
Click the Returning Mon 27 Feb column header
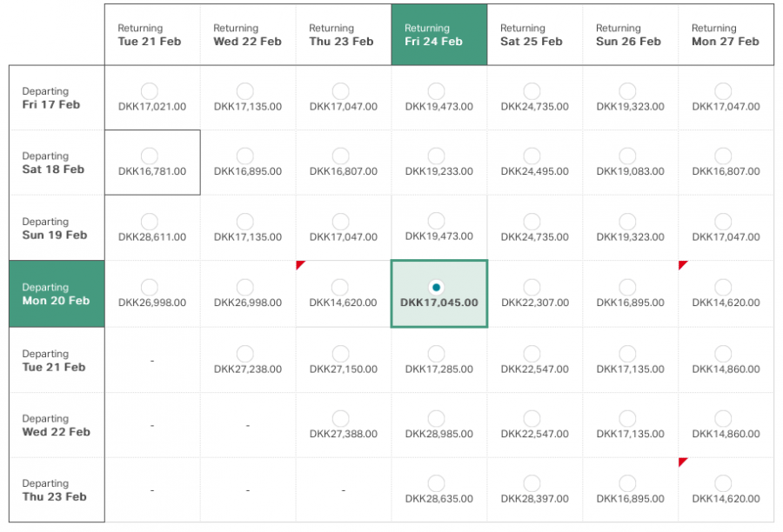[726, 35]
